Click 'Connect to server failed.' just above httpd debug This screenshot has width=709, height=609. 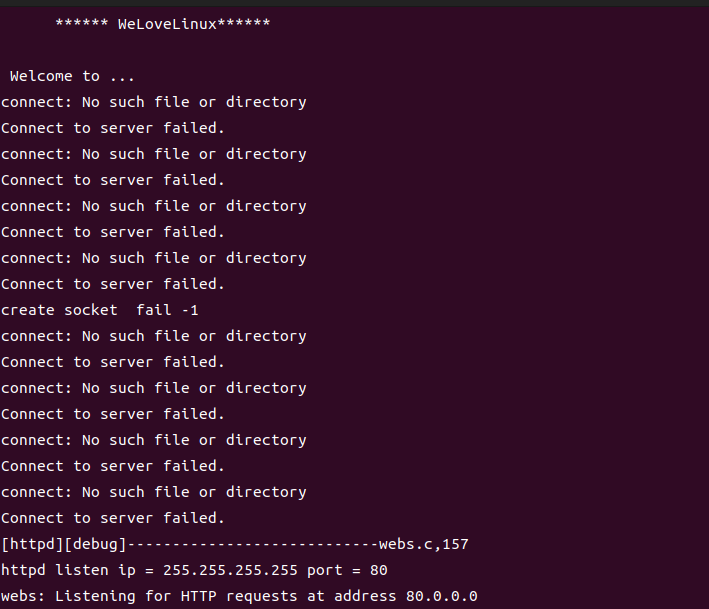(x=113, y=518)
